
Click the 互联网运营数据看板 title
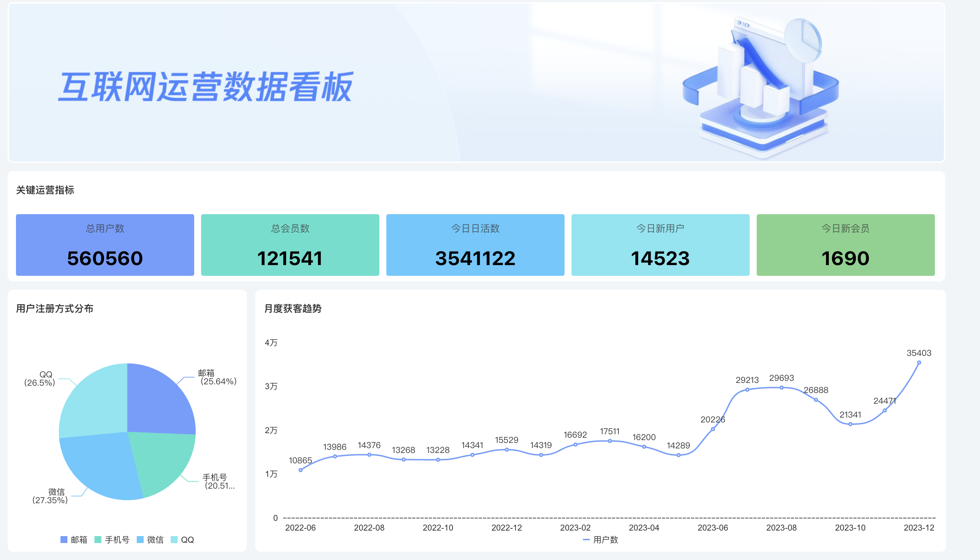(206, 87)
